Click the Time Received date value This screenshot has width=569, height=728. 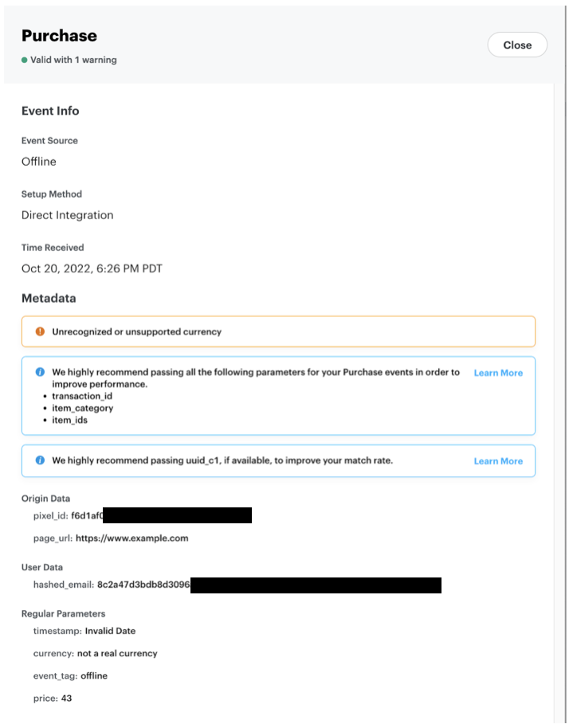[92, 268]
